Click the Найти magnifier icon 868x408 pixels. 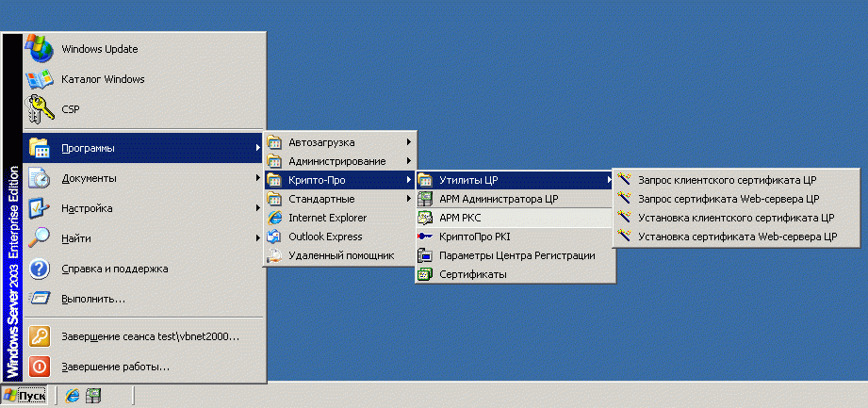(x=40, y=238)
